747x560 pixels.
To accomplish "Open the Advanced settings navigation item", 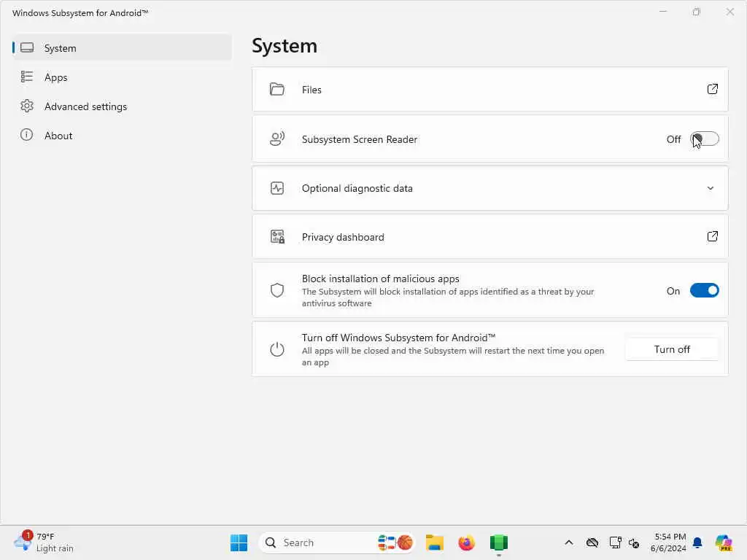I will point(122,106).
